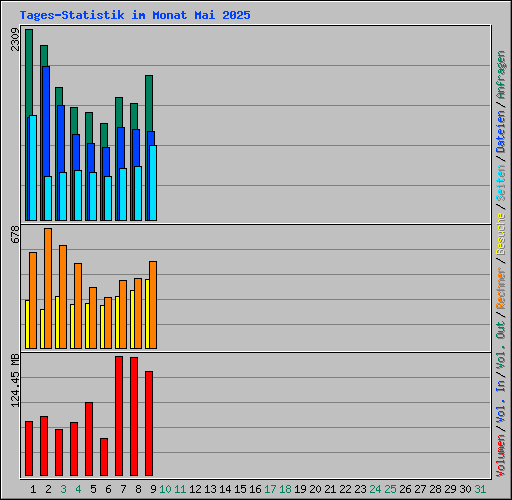The height and width of the screenshot is (500, 512).
Task: Click the cyan Seiten bar for day 1
Action: [33, 168]
